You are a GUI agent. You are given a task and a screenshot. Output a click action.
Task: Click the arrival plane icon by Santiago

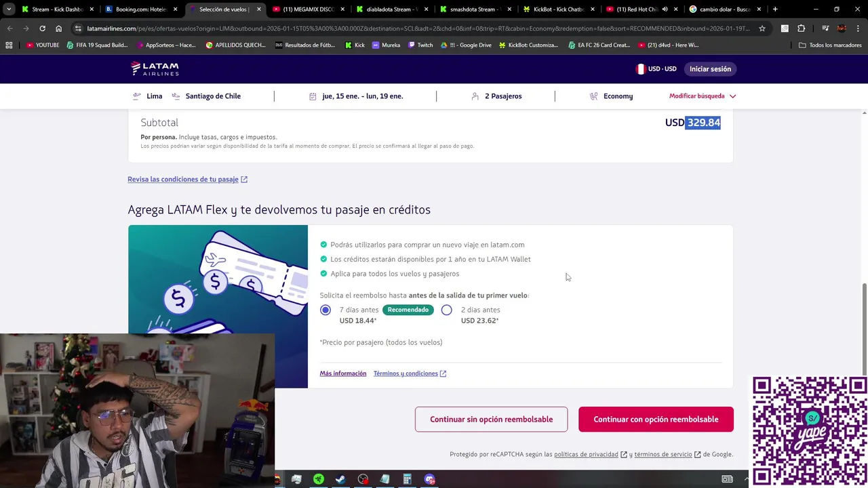point(176,96)
